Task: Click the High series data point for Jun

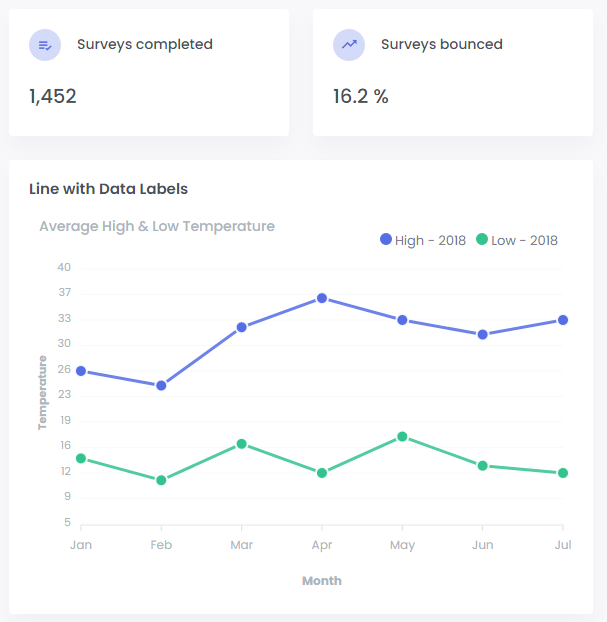Action: [x=483, y=334]
